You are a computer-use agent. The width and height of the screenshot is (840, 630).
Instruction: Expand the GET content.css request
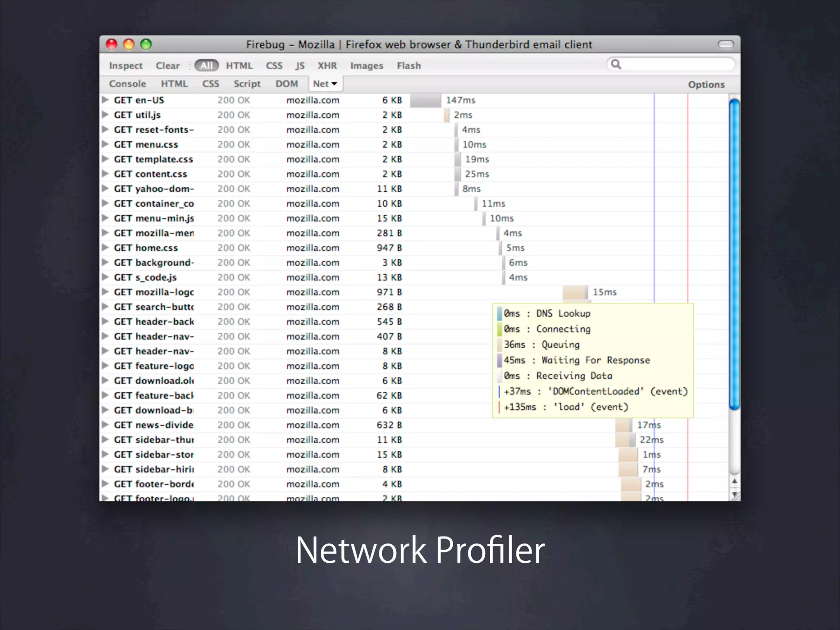coord(105,173)
